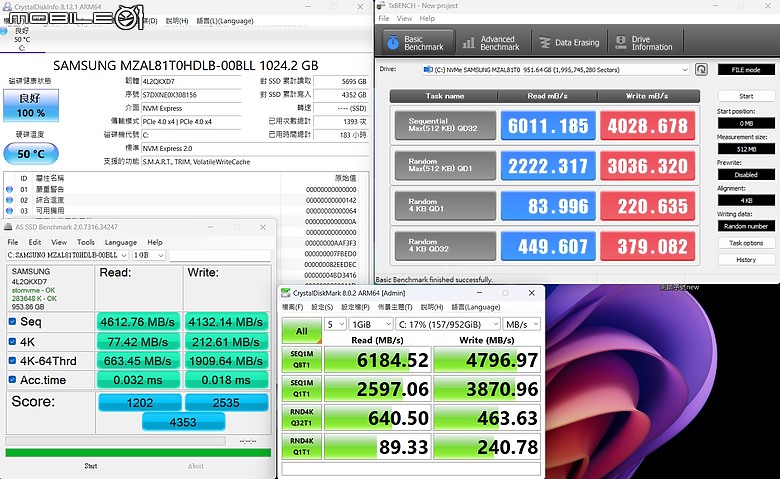Screen dimensions: 780x479
Task: Open the Language menu in AS SSD Benchmark
Action: click(x=120, y=242)
